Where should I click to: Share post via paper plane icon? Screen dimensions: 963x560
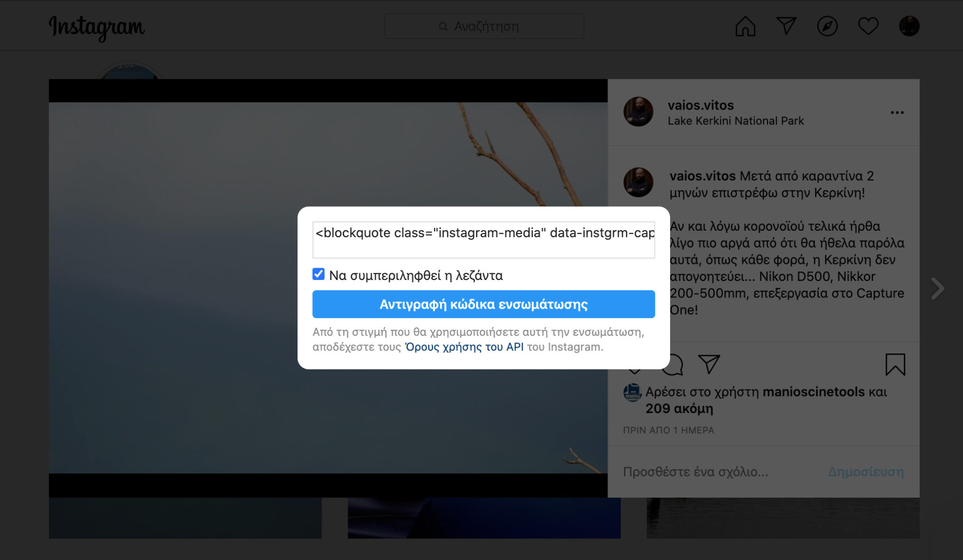tap(709, 364)
